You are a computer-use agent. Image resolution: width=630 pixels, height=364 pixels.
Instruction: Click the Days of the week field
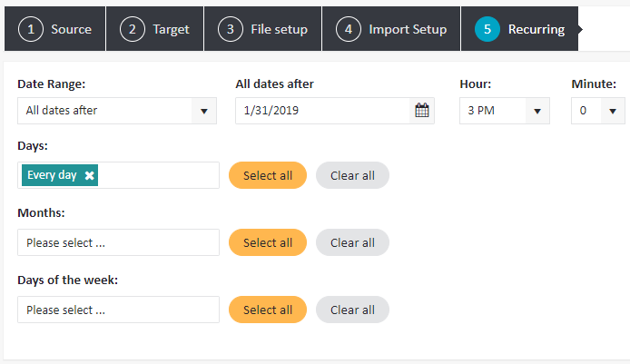click(x=119, y=310)
